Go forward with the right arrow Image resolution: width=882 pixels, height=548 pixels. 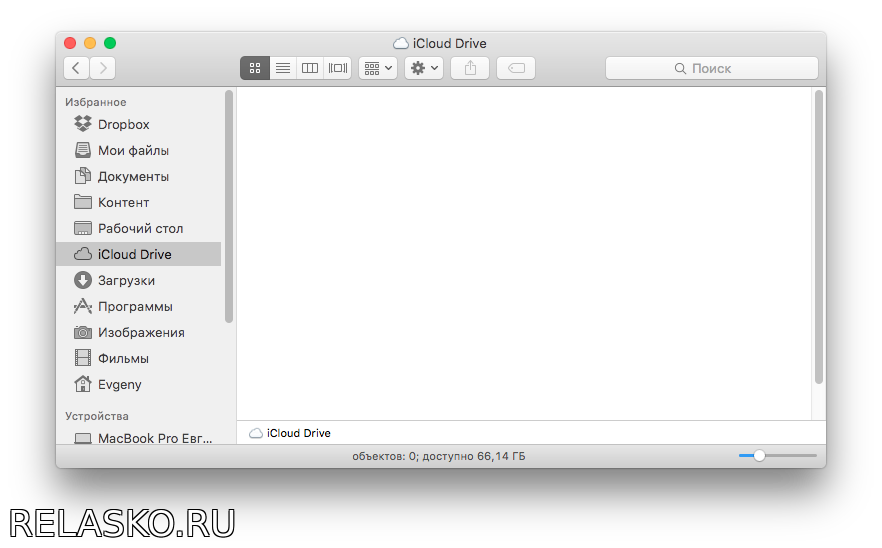(102, 68)
